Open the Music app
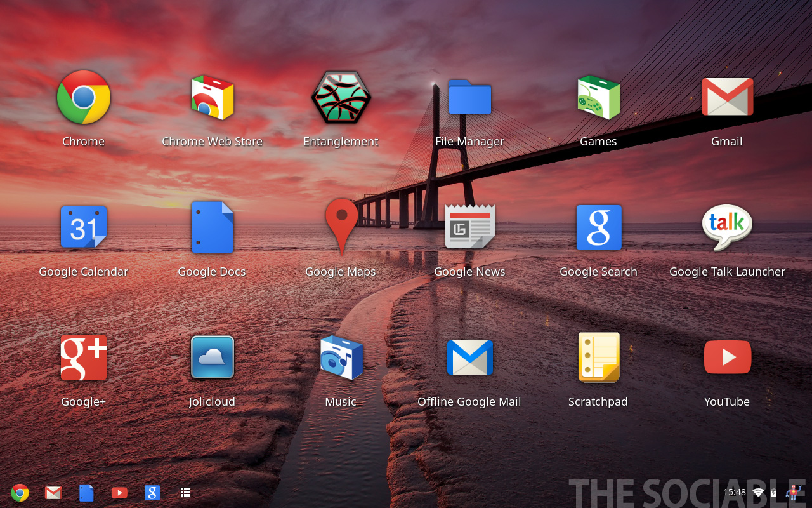The image size is (812, 508). click(341, 358)
